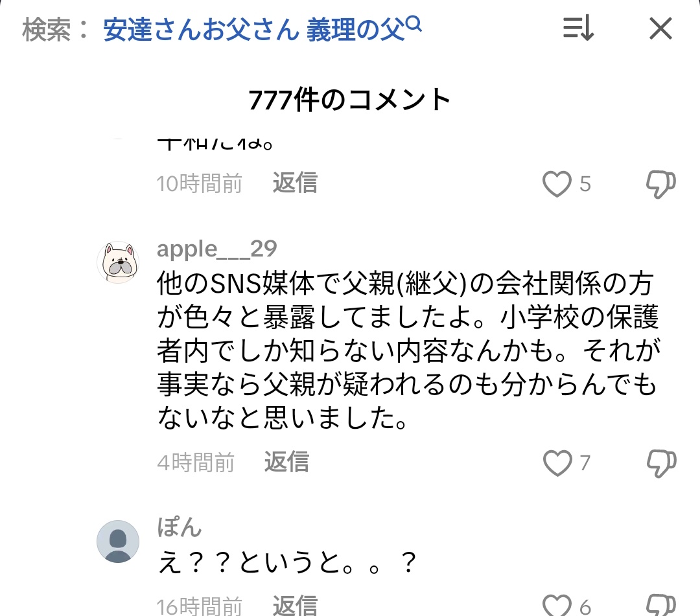The image size is (700, 616).
Task: Dislike the ぽん comment
Action: pos(662,606)
